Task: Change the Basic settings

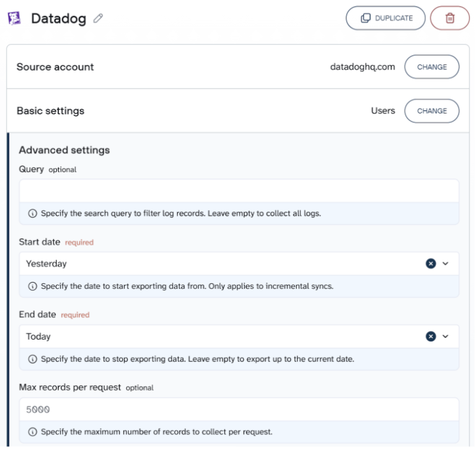Action: coord(431,111)
